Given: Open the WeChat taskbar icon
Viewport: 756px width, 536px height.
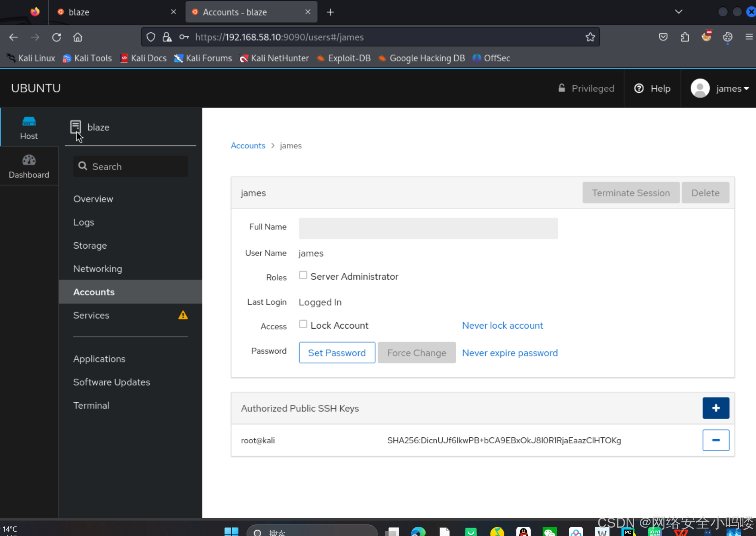Looking at the screenshot, I should [550, 531].
